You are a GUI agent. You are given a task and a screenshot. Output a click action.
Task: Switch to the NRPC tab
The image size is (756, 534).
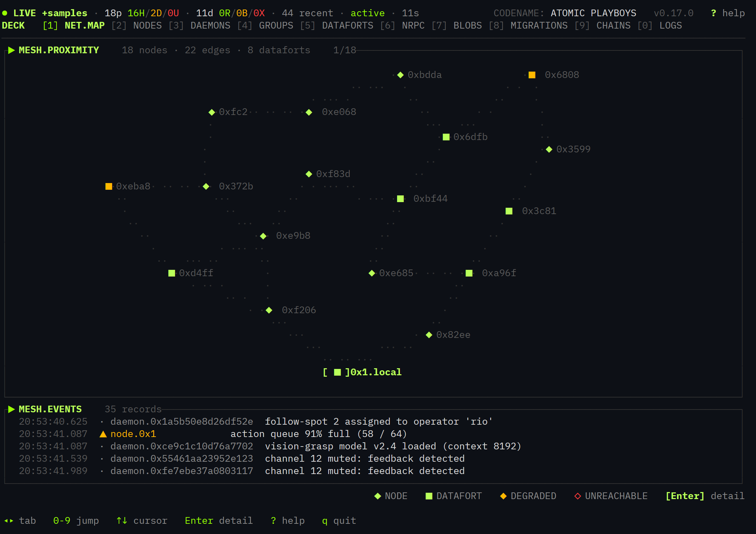[402, 25]
